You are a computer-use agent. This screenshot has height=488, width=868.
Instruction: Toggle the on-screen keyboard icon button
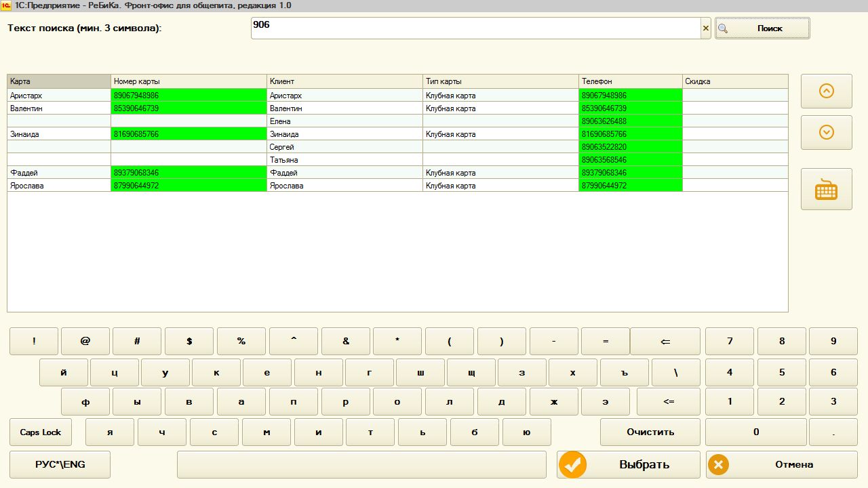coord(826,189)
